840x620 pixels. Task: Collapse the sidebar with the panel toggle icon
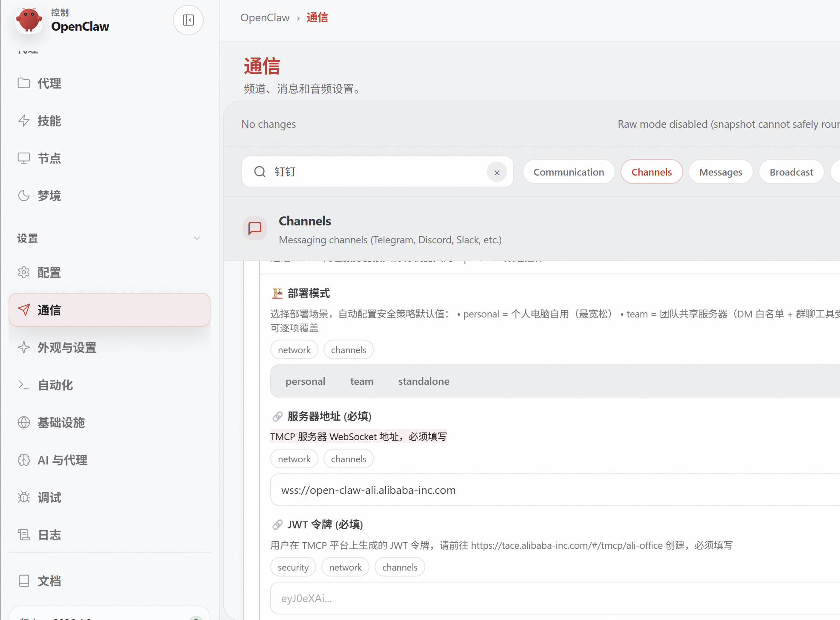pos(188,20)
